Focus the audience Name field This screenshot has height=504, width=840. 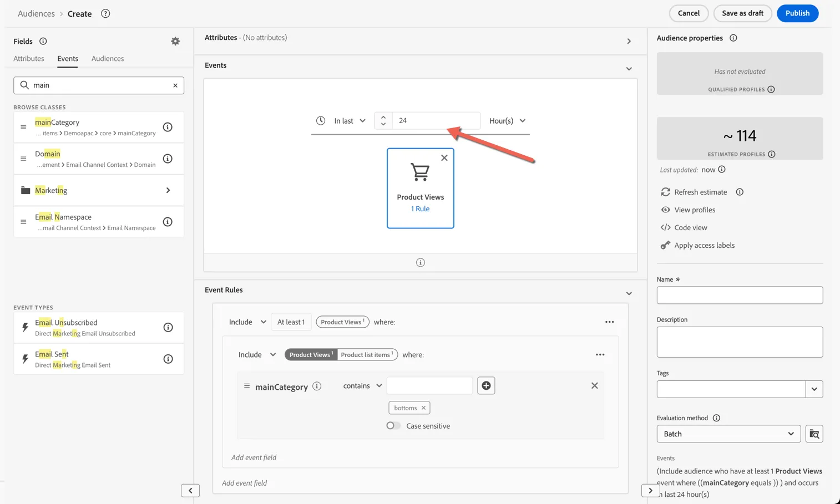tap(740, 295)
